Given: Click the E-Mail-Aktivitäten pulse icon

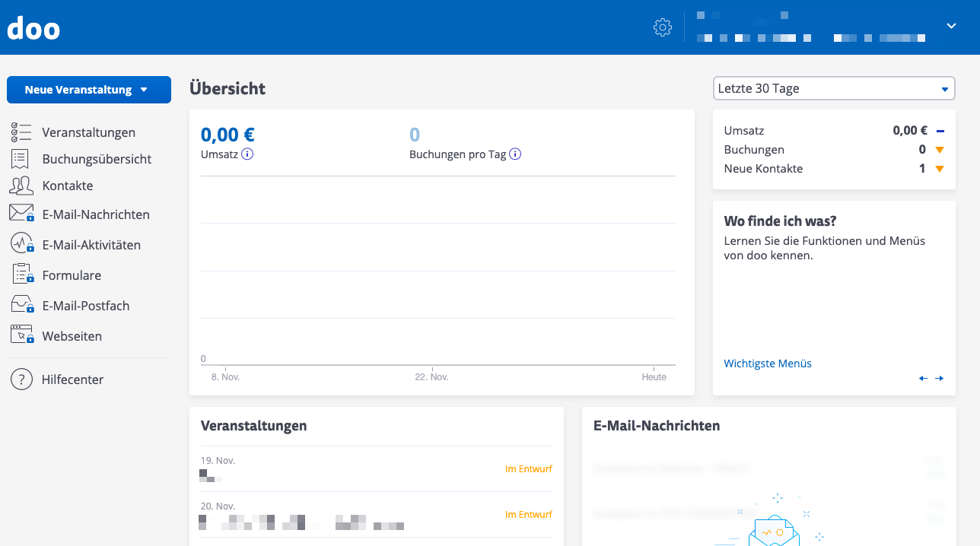Looking at the screenshot, I should pos(21,243).
